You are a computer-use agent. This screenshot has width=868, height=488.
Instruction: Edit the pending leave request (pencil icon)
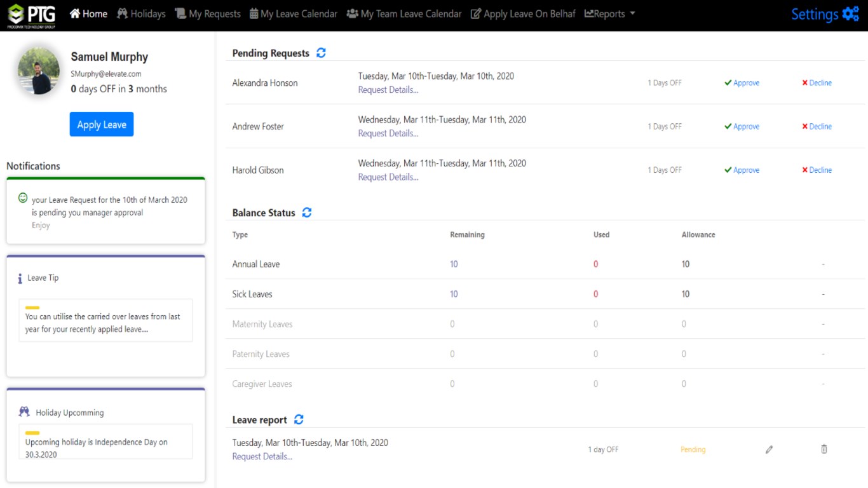click(769, 449)
